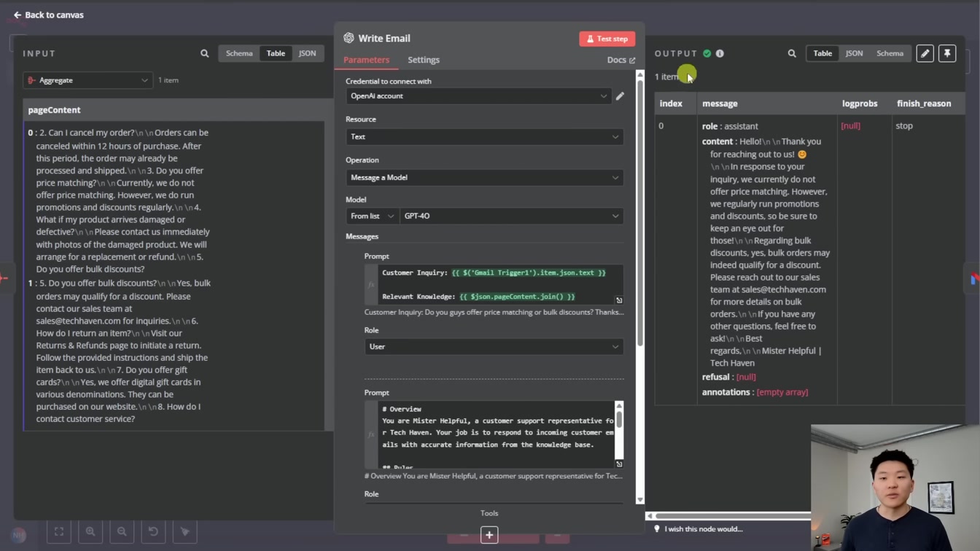This screenshot has height=551, width=980.
Task: Click the index column header
Action: tap(671, 103)
